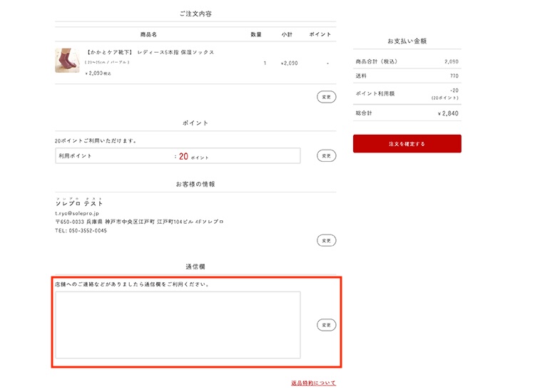Screen dimensions: 535x392
Task: Click the 総合計 total amount row
Action: (x=407, y=113)
